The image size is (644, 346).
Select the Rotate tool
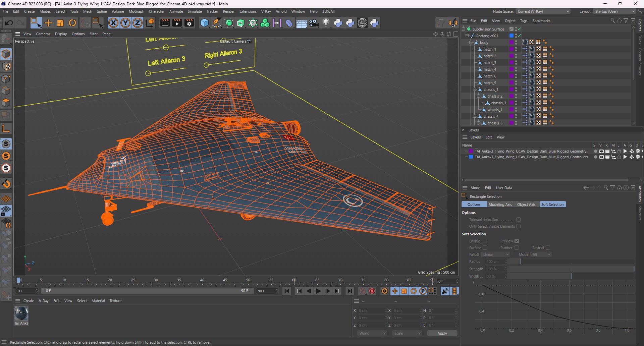coord(72,23)
